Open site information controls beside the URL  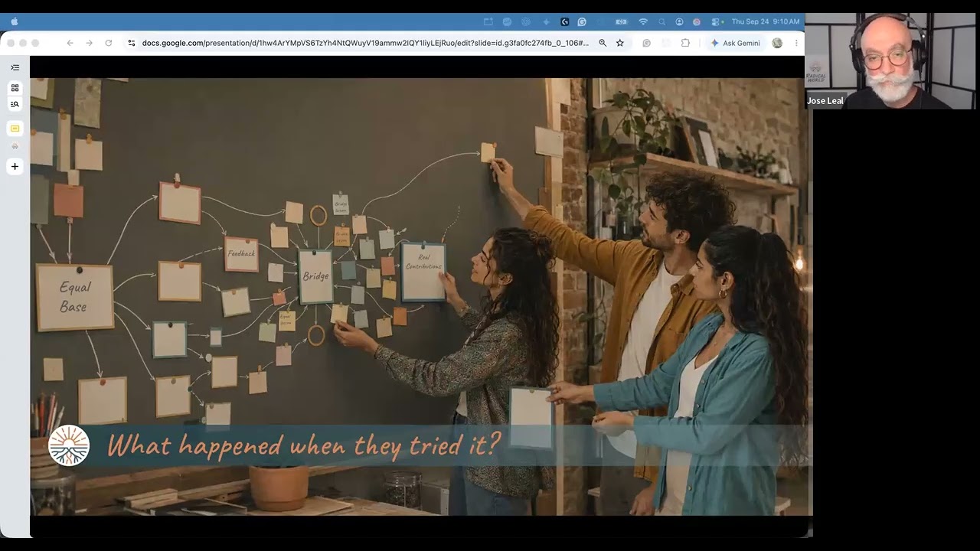pos(132,43)
